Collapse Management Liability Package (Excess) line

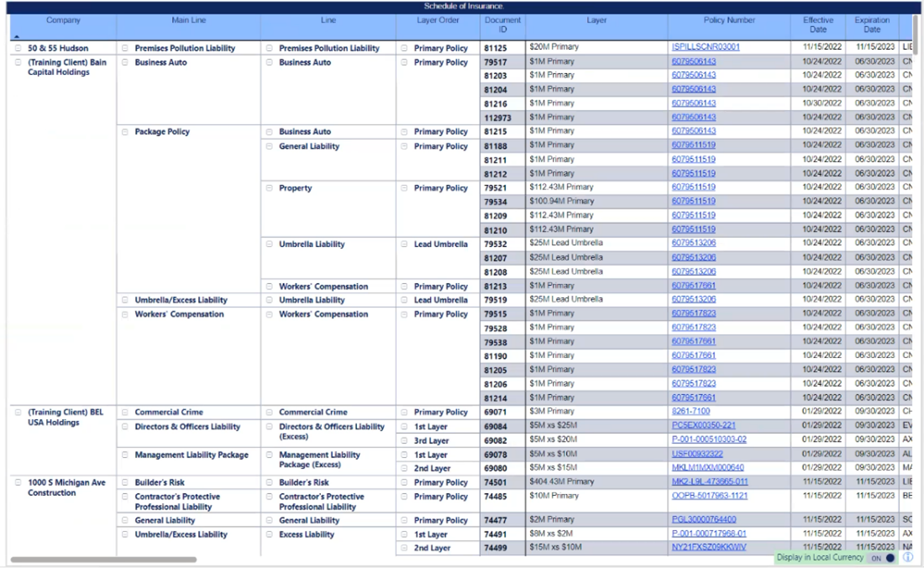(x=270, y=455)
